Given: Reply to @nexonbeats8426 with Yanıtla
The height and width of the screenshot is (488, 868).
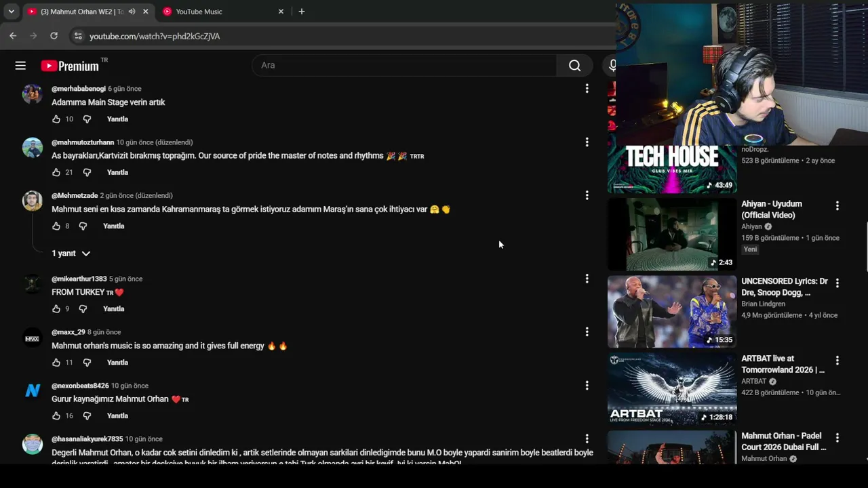Looking at the screenshot, I should 117,416.
